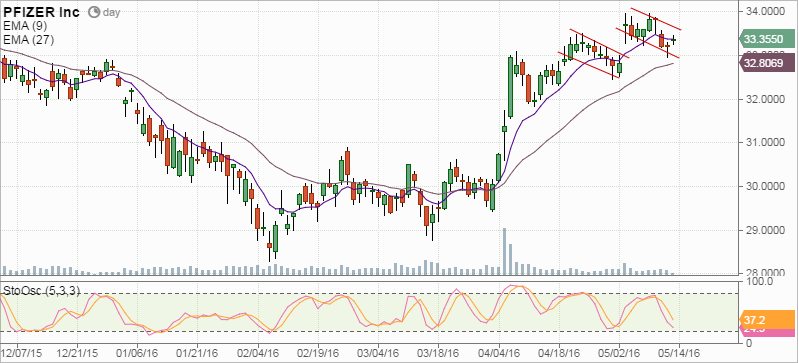This screenshot has height=363, width=798.
Task: Click the 01/21/16 date label
Action: tap(197, 352)
